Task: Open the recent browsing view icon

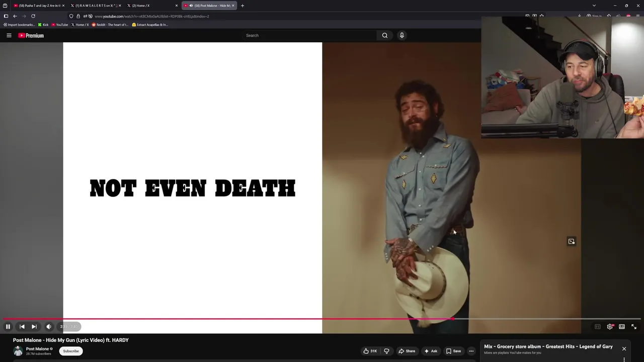Action: (x=5, y=6)
